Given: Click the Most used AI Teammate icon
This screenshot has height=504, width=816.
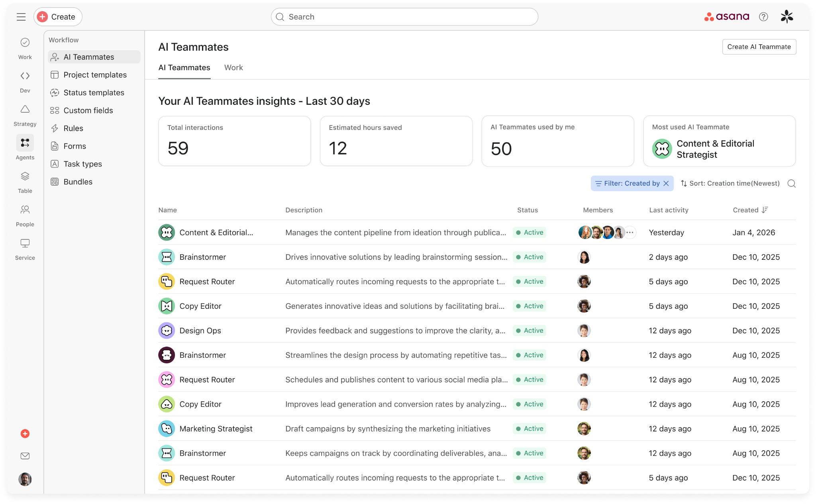Looking at the screenshot, I should 662,149.
